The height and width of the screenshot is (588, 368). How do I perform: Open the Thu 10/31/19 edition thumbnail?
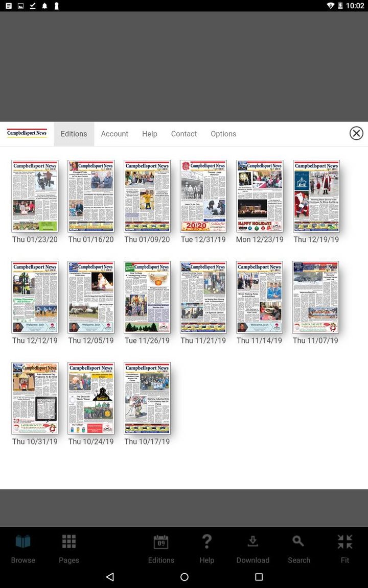coord(35,398)
